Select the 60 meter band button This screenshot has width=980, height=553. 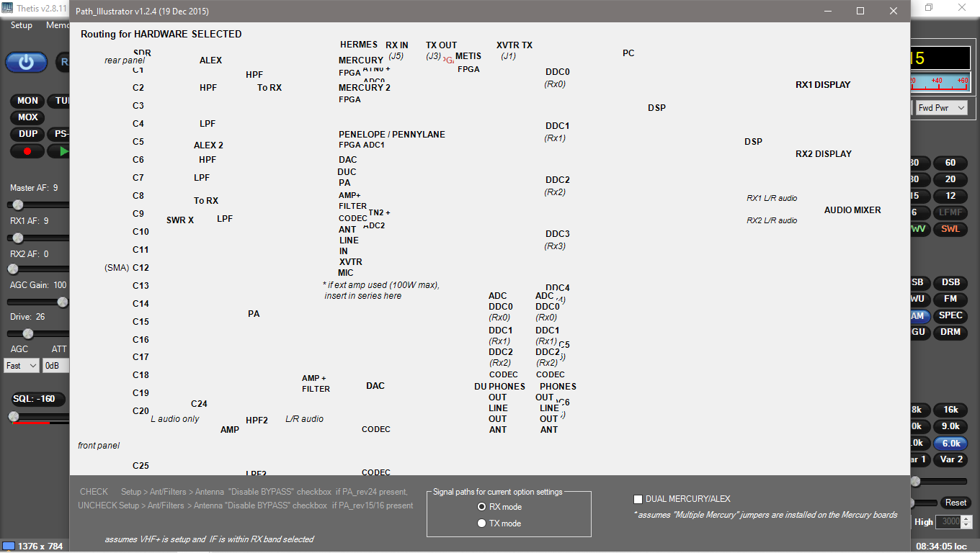950,163
